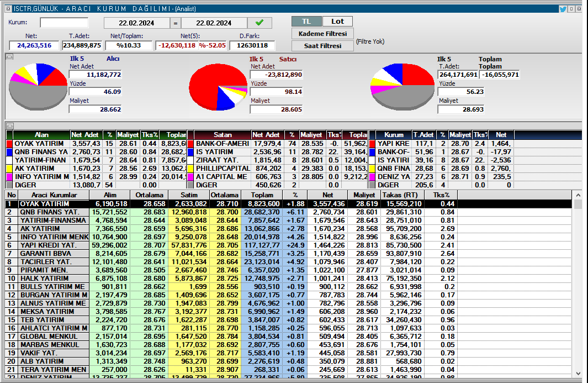Click IS YATIRIM in Satan table
This screenshot has height=383, width=588.
214,151
